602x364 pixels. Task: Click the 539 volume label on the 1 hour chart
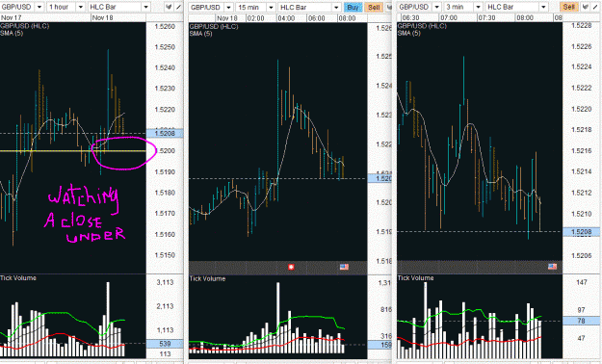tap(165, 344)
